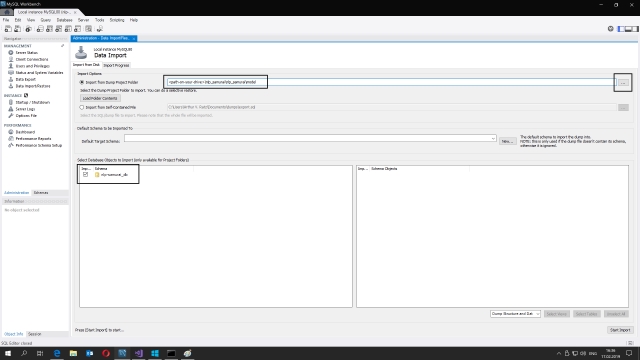Image resolution: width=640 pixels, height=360 pixels.
Task: Click the Start Import button
Action: point(620,330)
